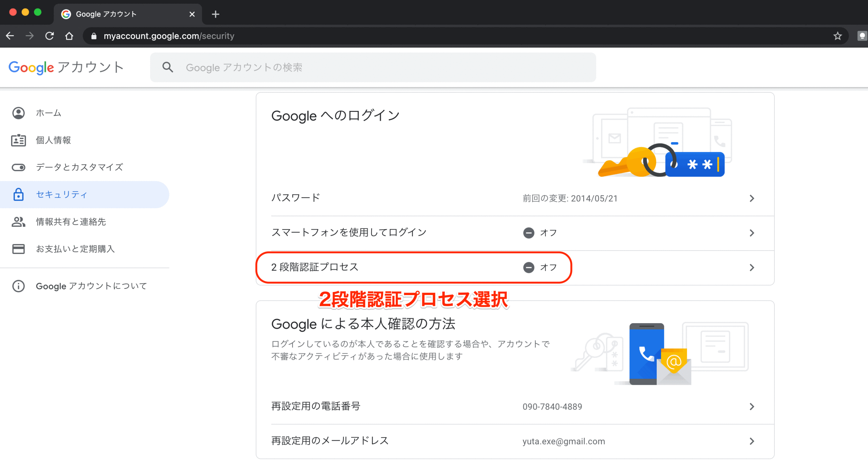Click the お支払いと定期購入 card icon

[x=18, y=249]
